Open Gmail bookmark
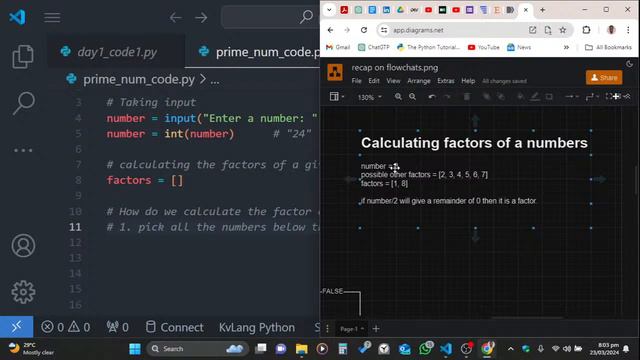The image size is (640, 360). [338, 47]
